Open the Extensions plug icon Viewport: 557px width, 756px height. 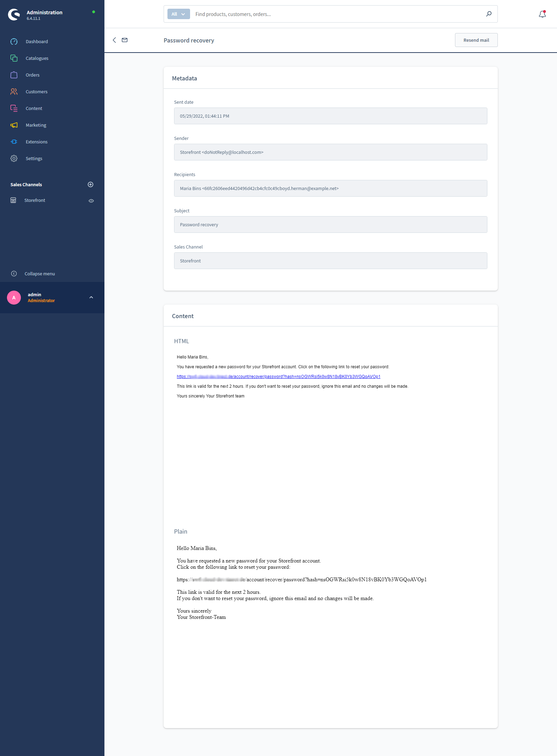pyautogui.click(x=14, y=142)
